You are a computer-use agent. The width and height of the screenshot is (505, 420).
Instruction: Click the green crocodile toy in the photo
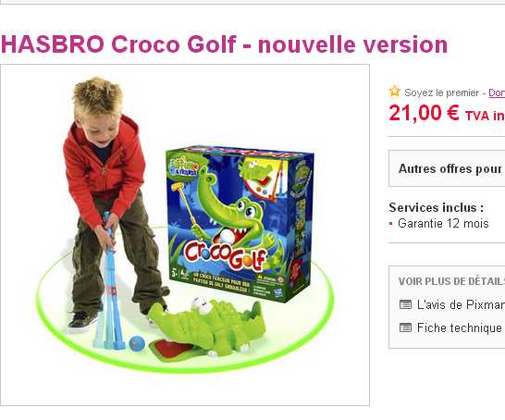point(209,327)
